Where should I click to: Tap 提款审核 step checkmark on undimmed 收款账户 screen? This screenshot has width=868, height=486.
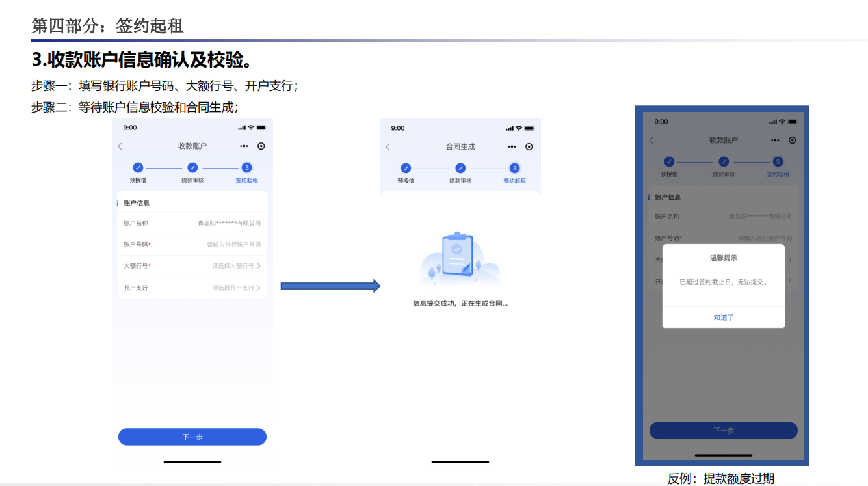point(192,167)
